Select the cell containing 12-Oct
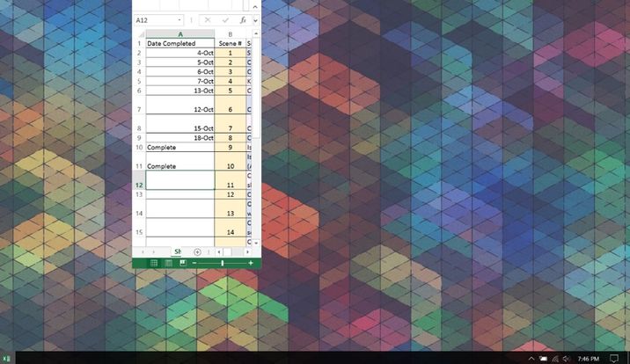 pos(180,105)
